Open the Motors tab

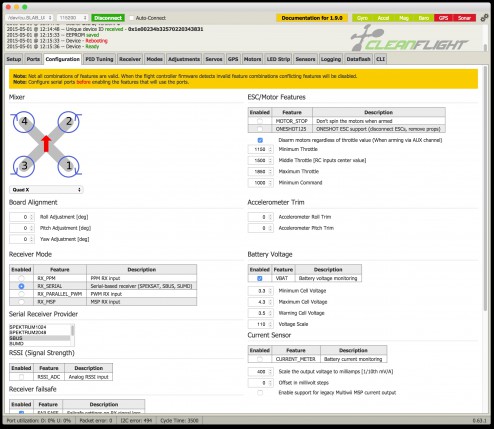tap(252, 59)
